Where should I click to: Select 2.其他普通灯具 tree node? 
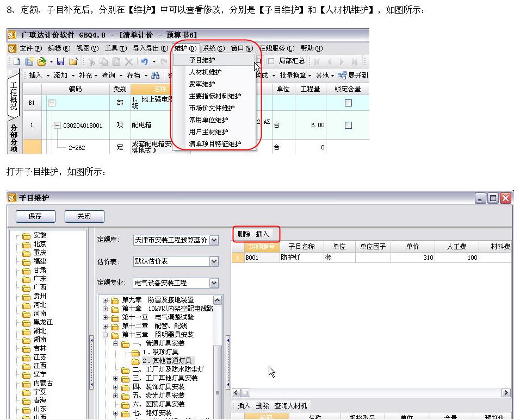(x=167, y=360)
